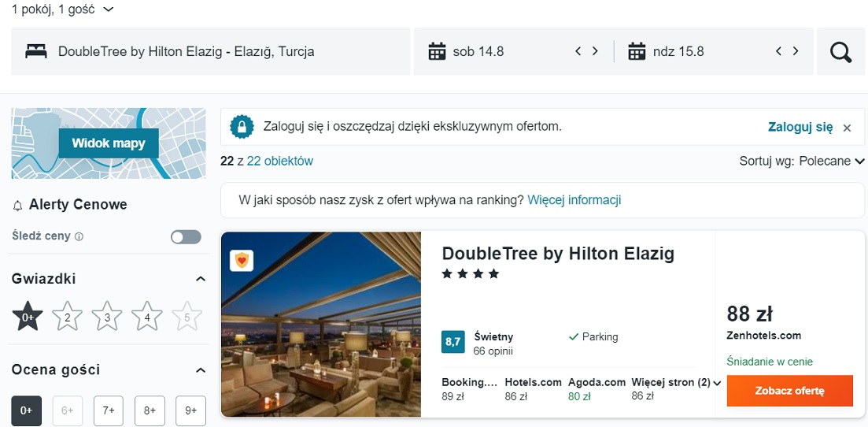Click the DoubleTree by Hilton Elazig hotel title

point(558,254)
